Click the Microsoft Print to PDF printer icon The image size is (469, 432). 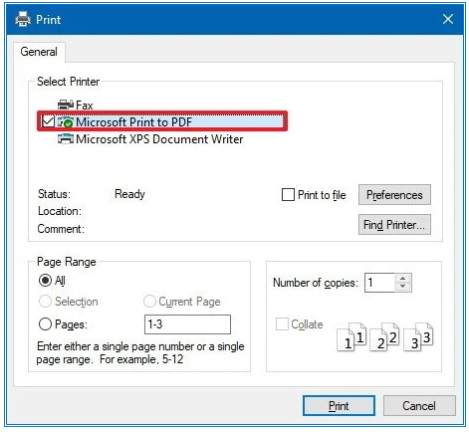(66, 122)
